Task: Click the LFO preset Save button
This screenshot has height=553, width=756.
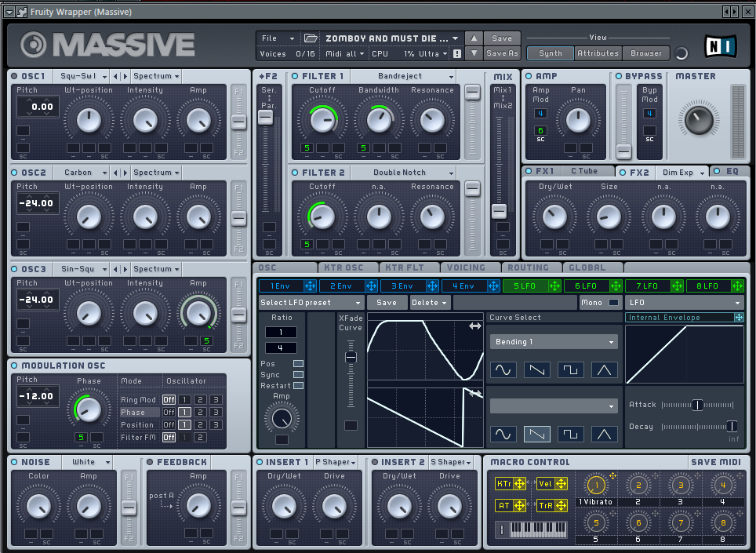Action: pos(387,302)
